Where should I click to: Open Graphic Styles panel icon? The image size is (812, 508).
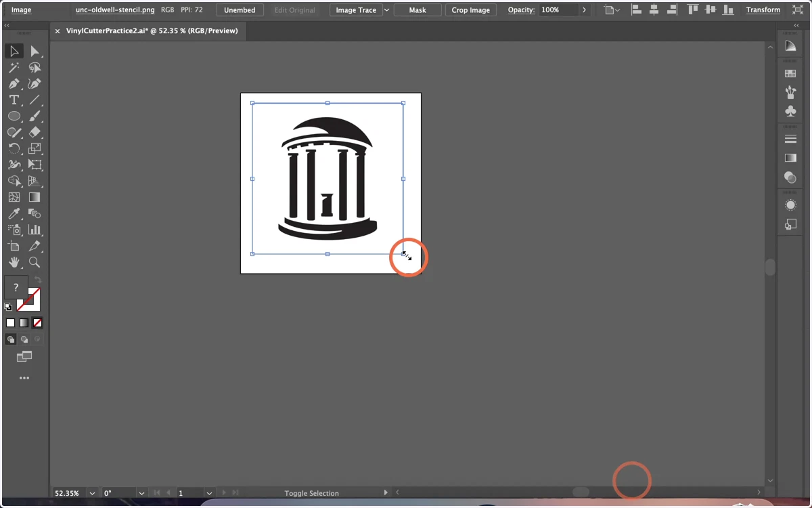pos(790,224)
